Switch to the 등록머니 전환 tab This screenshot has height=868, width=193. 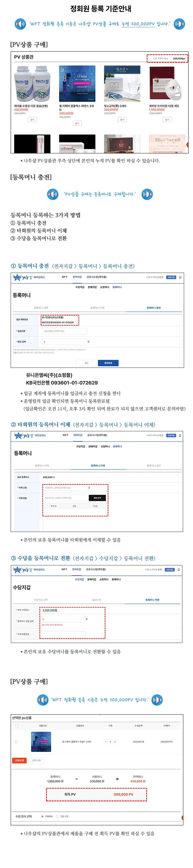(152, 600)
